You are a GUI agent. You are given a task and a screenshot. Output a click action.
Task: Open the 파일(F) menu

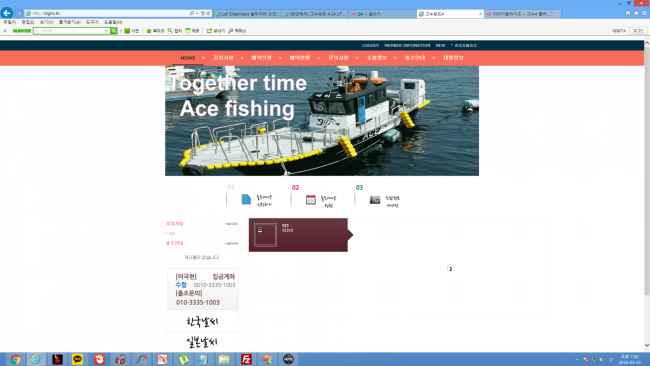tap(10, 22)
